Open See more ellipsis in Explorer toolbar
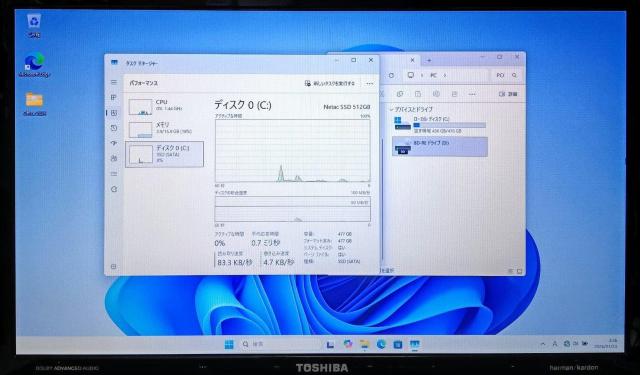Screen dimensions: 640x375 [472, 94]
